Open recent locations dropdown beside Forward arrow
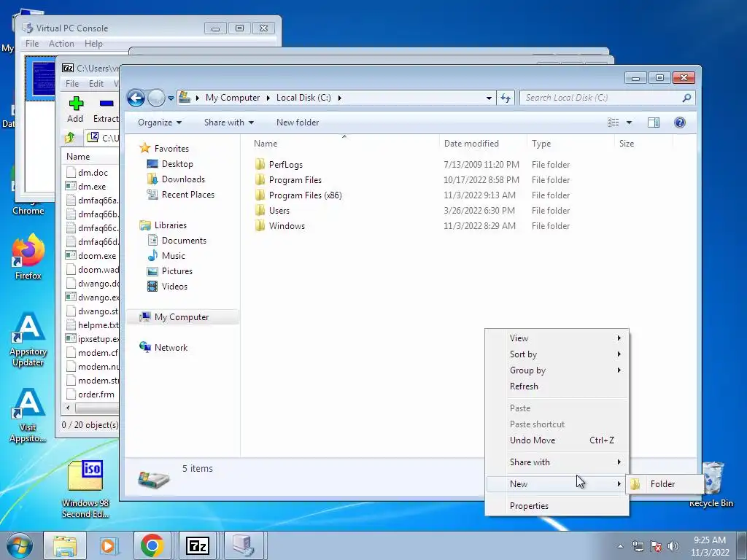This screenshot has width=747, height=560. point(171,98)
